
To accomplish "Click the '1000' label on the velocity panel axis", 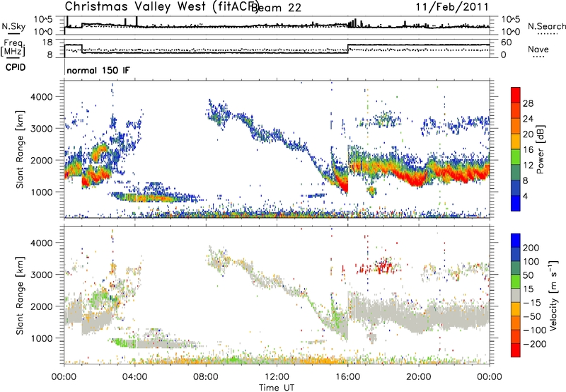I will pyautogui.click(x=41, y=338).
